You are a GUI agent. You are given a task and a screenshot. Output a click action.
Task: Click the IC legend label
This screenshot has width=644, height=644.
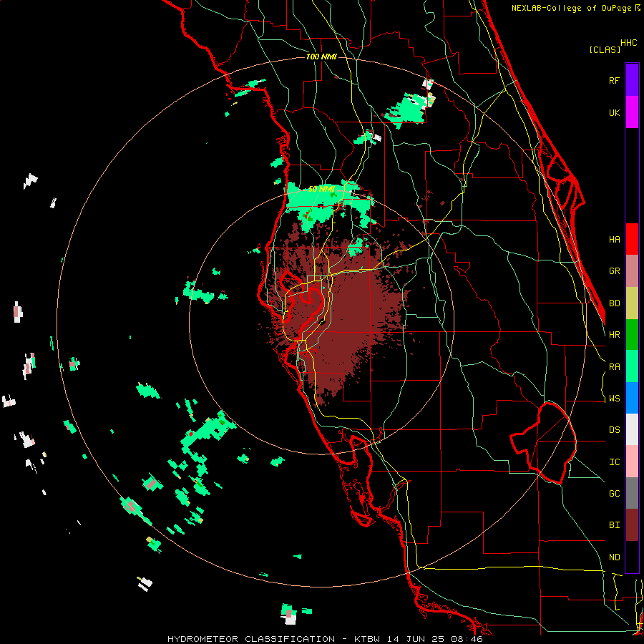click(614, 462)
